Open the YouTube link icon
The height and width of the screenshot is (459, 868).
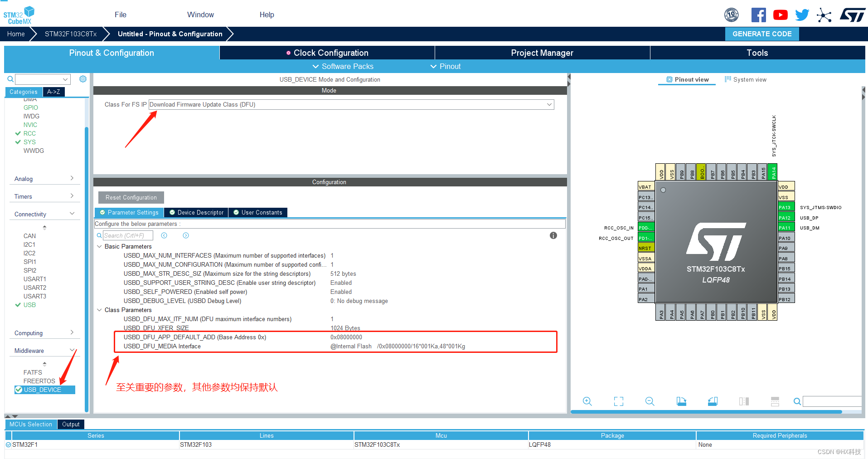[x=780, y=15]
